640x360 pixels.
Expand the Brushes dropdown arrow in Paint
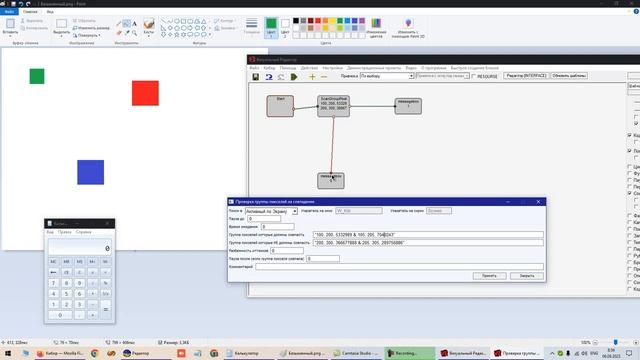coord(149,36)
